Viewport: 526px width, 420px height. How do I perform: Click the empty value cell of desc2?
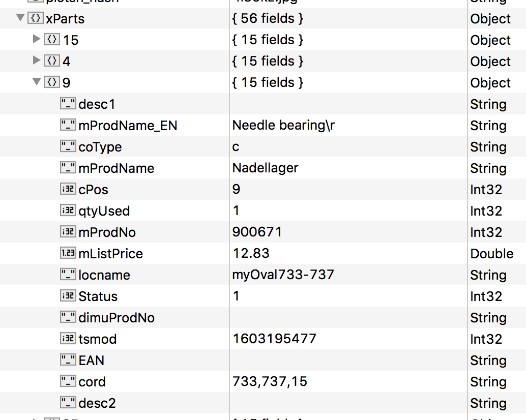click(x=346, y=403)
